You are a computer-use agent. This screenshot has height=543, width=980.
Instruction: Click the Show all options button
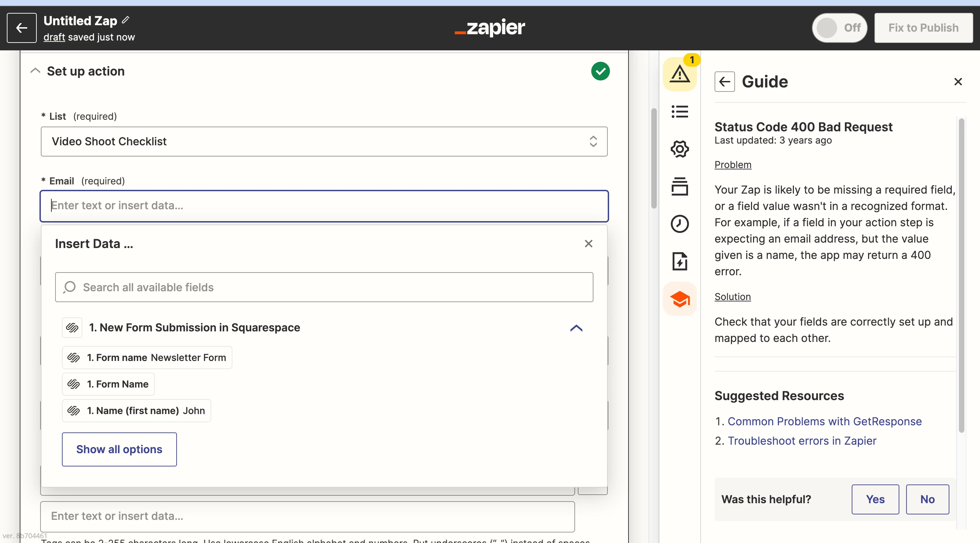tap(119, 449)
